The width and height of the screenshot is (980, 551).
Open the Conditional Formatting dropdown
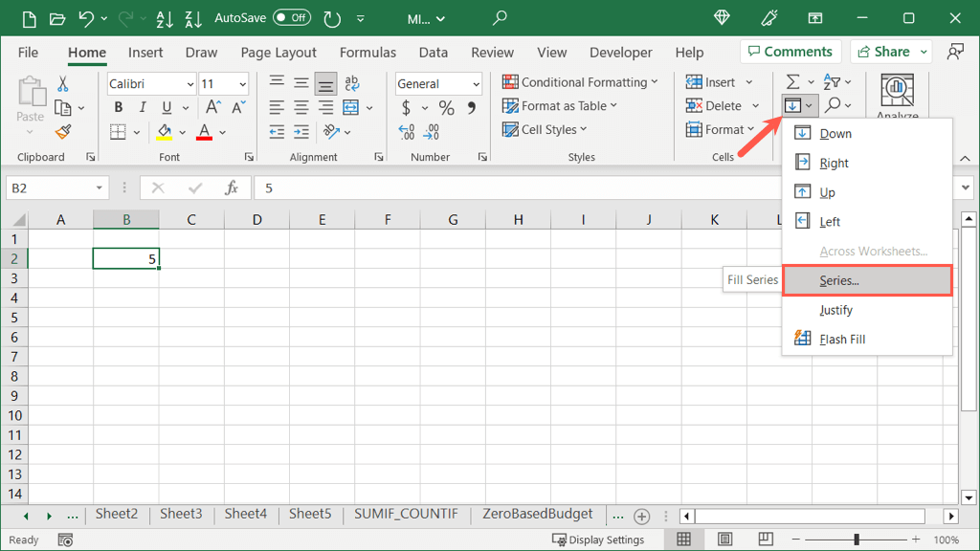(x=580, y=82)
